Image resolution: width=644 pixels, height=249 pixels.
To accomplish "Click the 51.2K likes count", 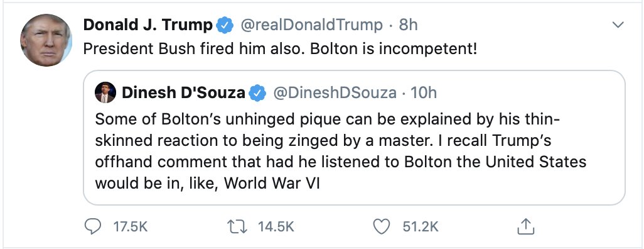I will 421,226.
